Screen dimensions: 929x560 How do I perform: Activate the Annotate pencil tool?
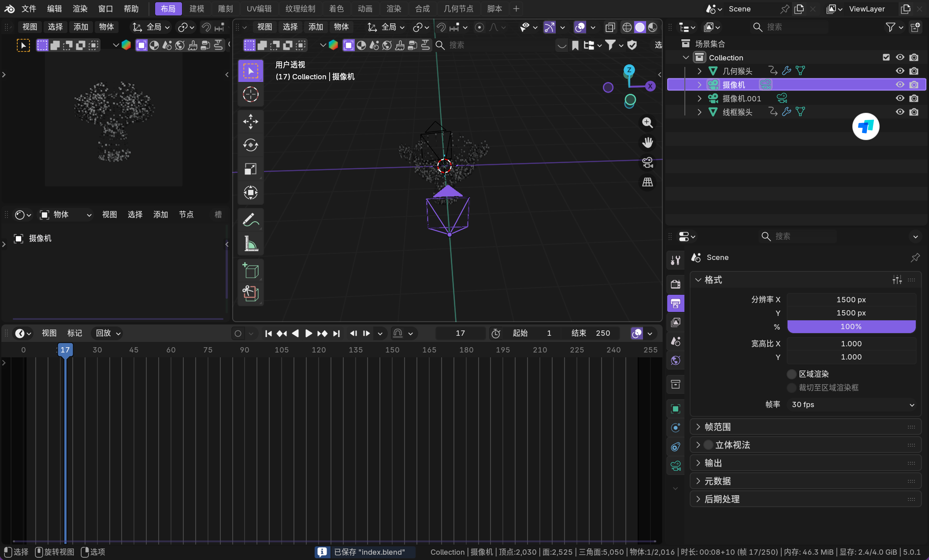(x=250, y=220)
